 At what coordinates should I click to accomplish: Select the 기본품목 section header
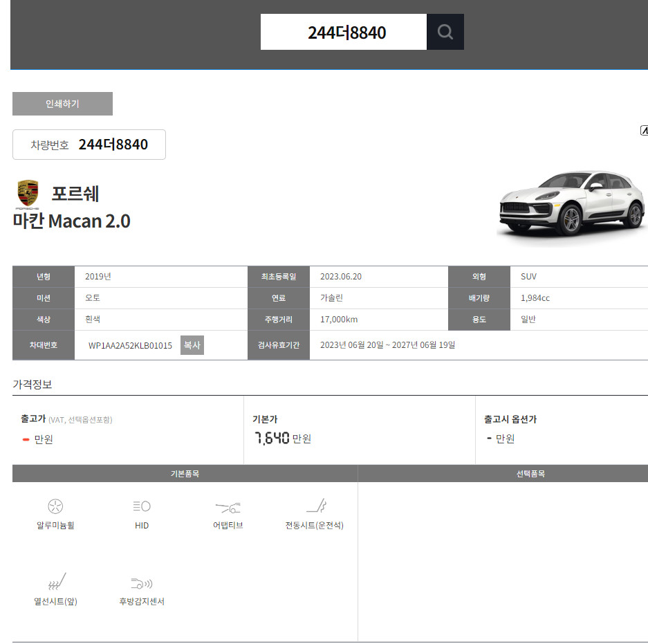185,474
